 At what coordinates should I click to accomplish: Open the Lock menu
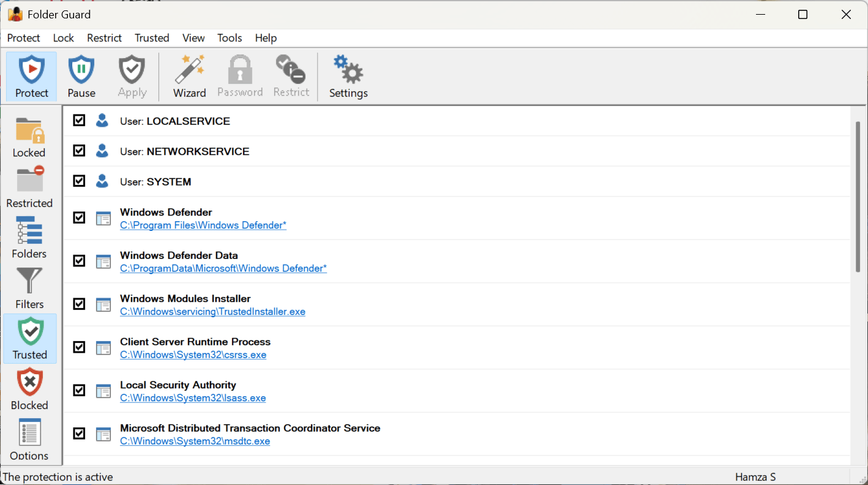(64, 38)
